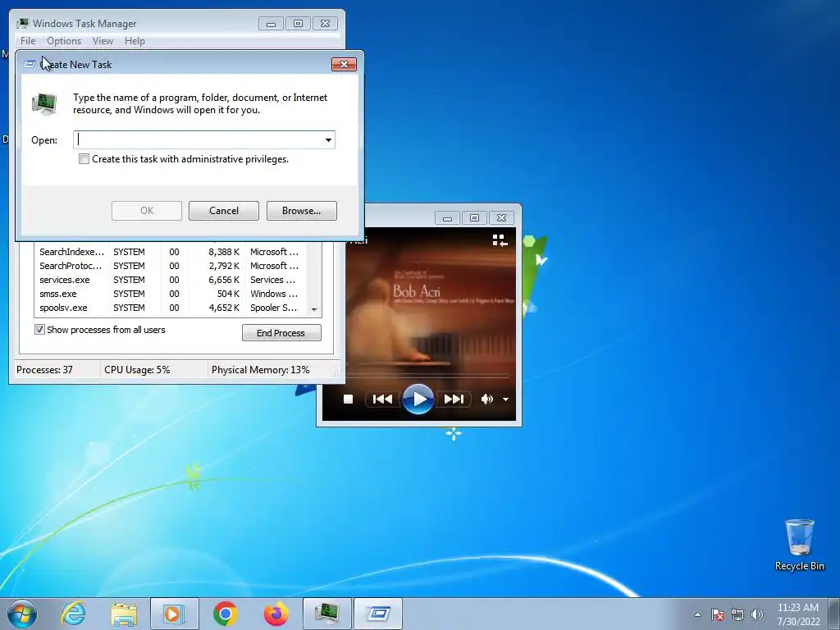Open the Action Center flag icon
This screenshot has width=840, height=630.
click(717, 614)
